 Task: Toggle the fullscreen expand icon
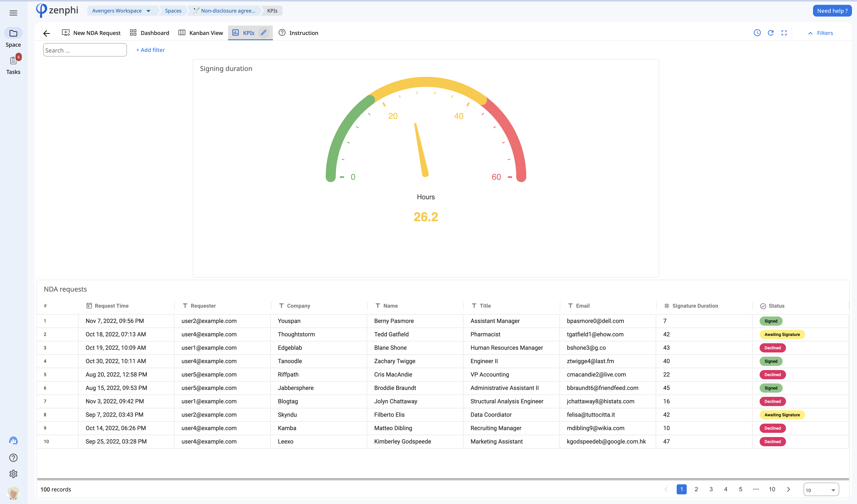click(784, 33)
